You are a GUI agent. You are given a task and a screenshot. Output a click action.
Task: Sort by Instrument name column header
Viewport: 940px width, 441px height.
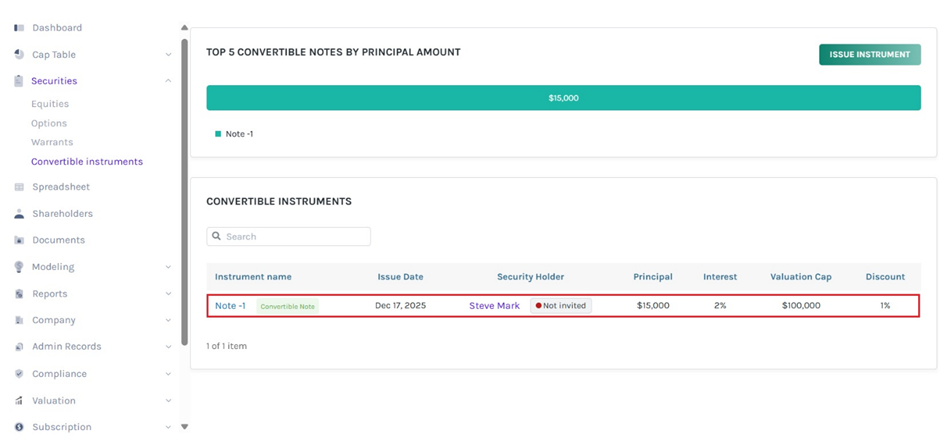(x=253, y=277)
